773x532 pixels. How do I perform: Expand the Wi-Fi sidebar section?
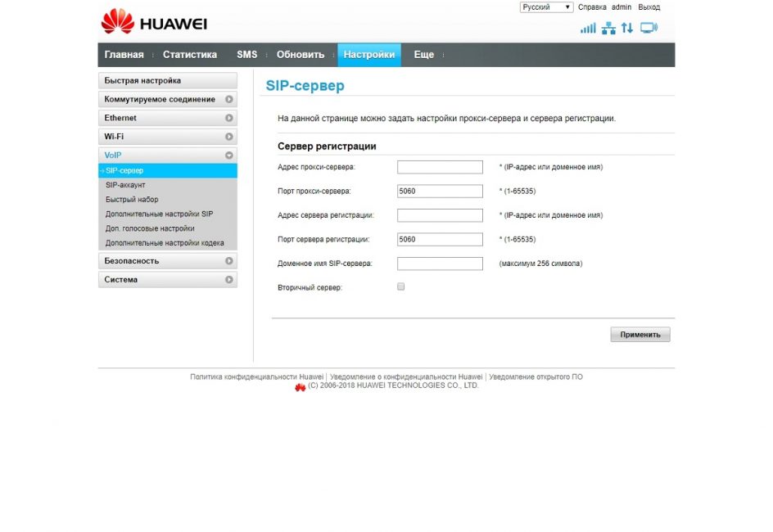(167, 137)
